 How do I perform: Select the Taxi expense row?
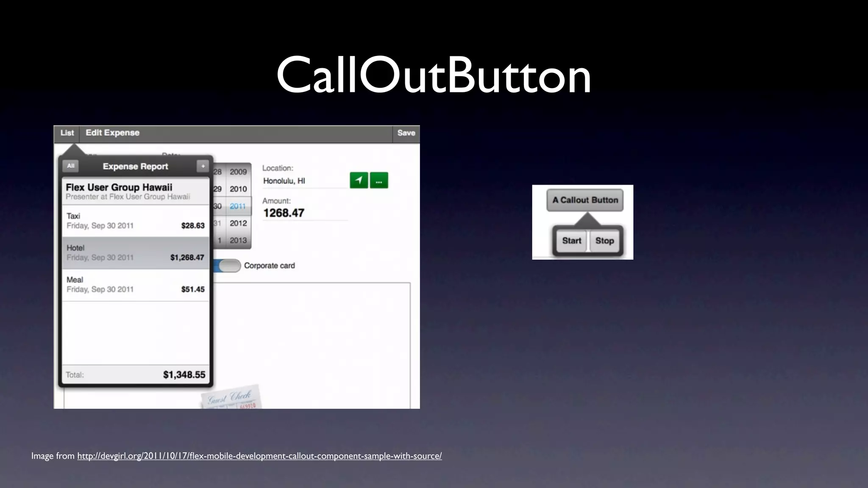click(x=136, y=221)
